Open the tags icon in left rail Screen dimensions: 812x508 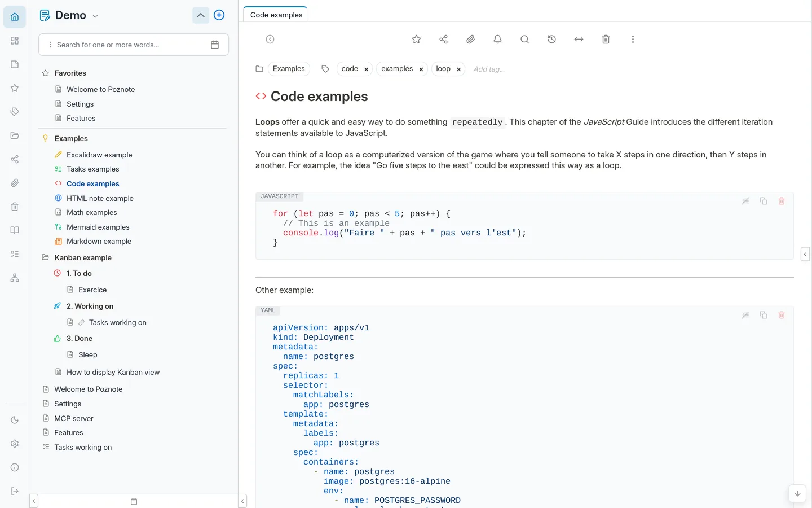point(15,112)
